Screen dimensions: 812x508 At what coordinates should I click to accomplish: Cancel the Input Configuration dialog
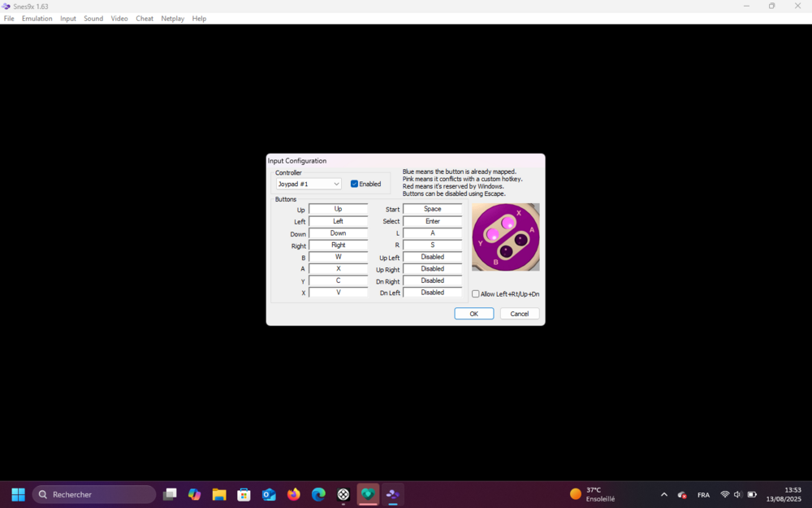[520, 314]
